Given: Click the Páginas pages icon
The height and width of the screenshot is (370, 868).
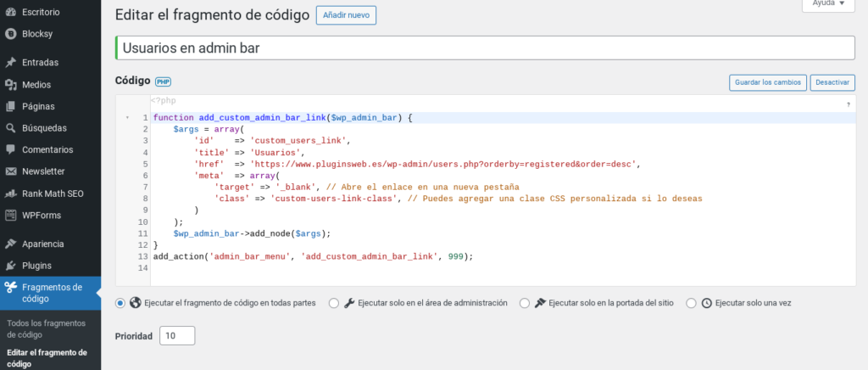Looking at the screenshot, I should coord(10,106).
